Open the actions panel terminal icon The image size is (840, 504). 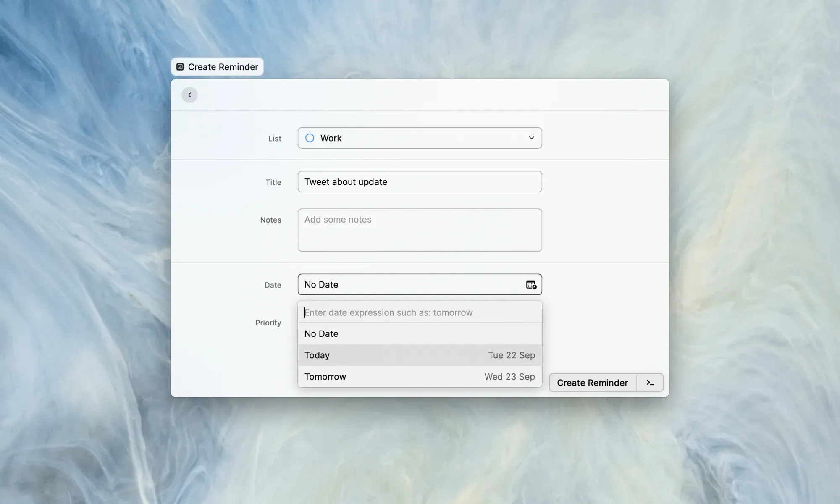650,383
